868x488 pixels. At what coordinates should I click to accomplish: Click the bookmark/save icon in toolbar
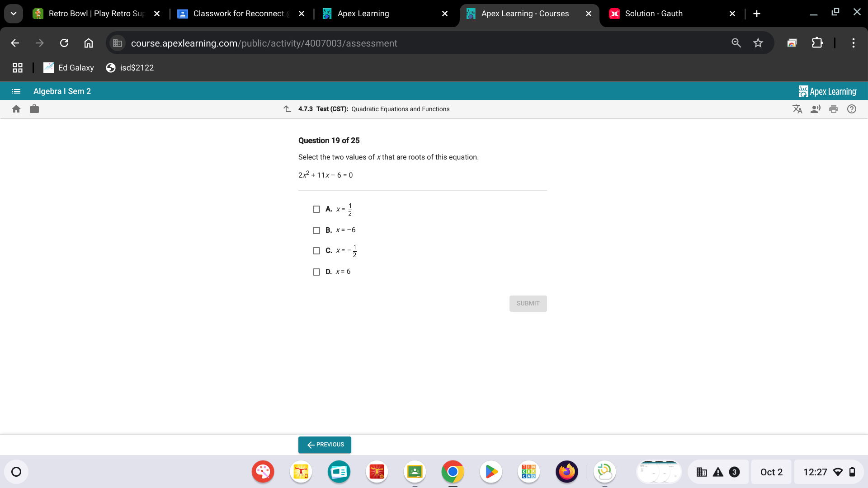[758, 43]
